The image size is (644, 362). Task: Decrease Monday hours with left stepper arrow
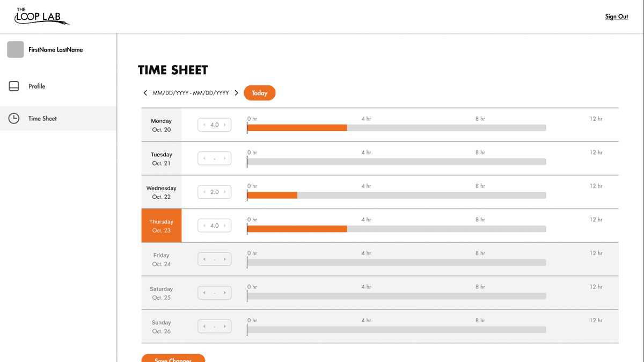pyautogui.click(x=204, y=125)
